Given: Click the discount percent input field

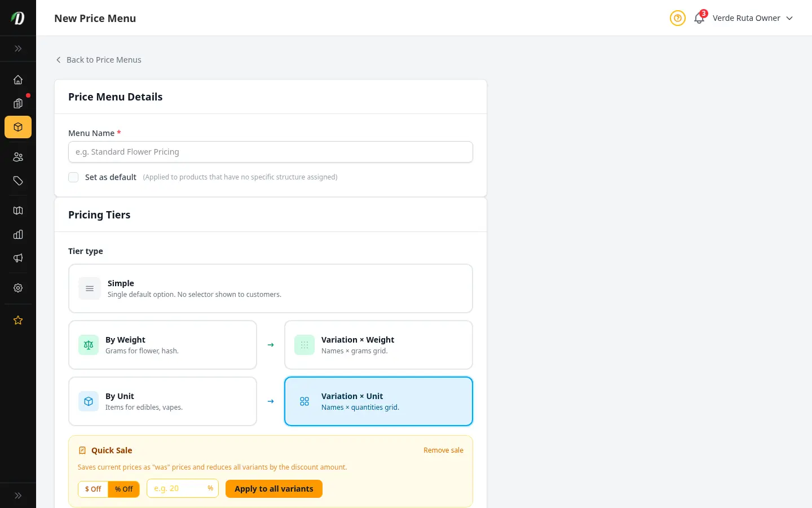Looking at the screenshot, I should coord(183,488).
